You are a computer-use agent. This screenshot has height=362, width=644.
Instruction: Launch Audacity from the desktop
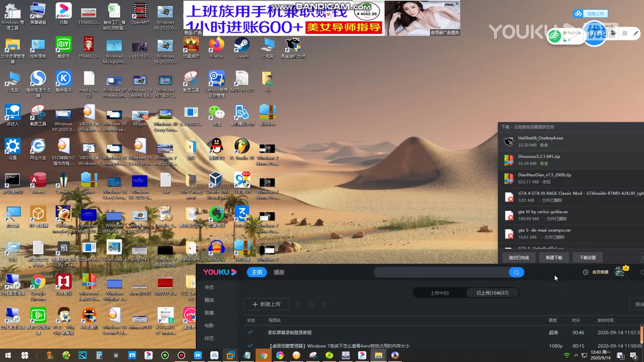click(x=216, y=250)
